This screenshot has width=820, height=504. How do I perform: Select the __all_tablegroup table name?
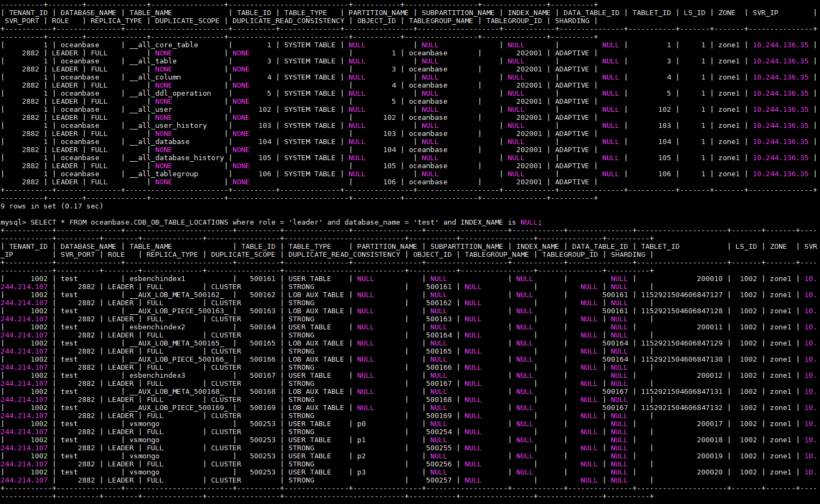pyautogui.click(x=164, y=174)
